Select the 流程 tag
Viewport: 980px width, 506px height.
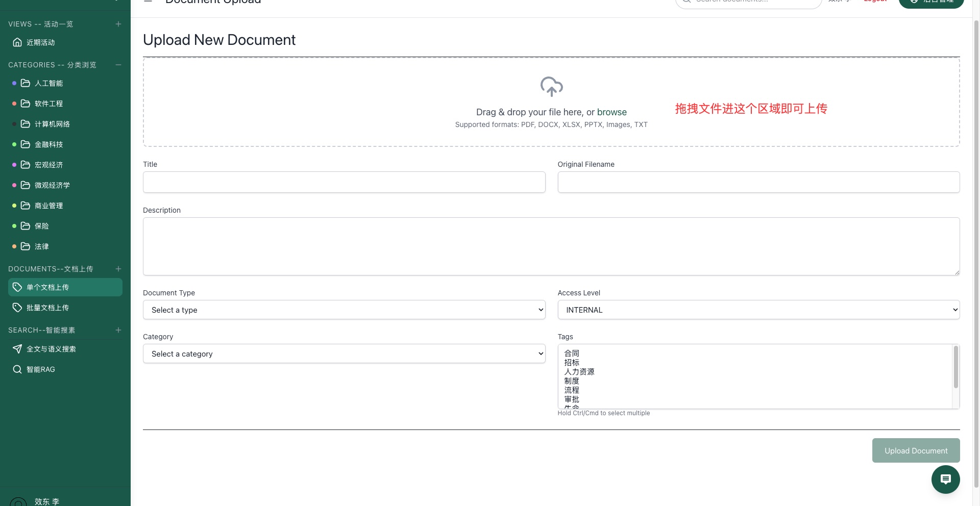point(572,390)
